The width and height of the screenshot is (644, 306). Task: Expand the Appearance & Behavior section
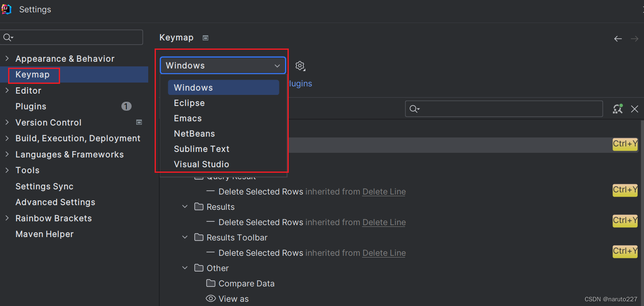coord(7,58)
